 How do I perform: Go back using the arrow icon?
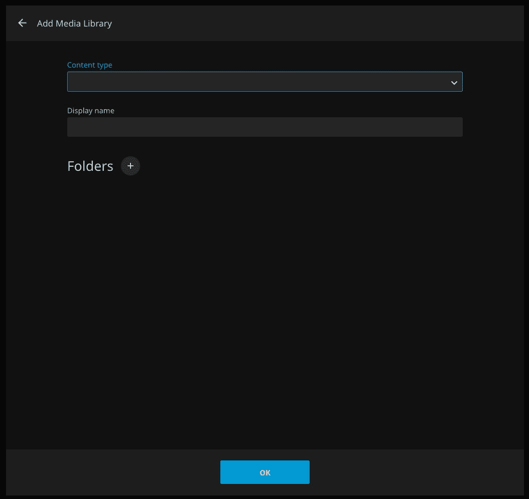pyautogui.click(x=22, y=23)
